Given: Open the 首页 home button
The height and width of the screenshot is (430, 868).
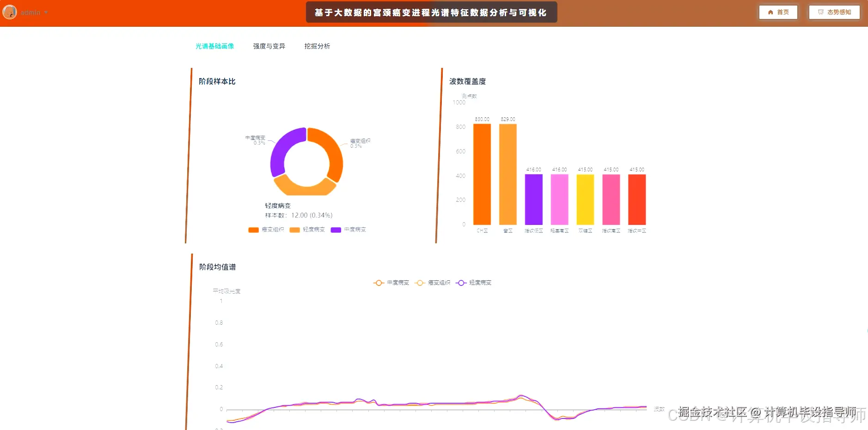Looking at the screenshot, I should (x=778, y=12).
